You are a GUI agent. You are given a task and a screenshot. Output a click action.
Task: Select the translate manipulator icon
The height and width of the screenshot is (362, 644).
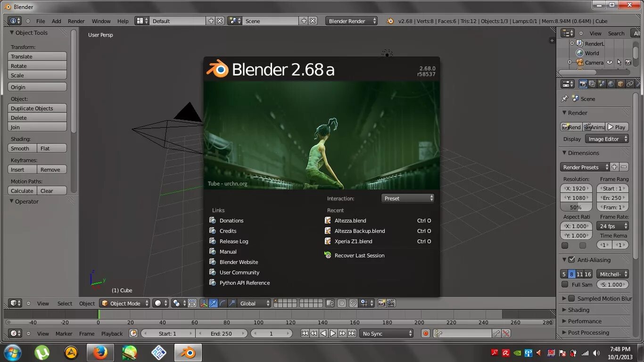click(x=214, y=303)
